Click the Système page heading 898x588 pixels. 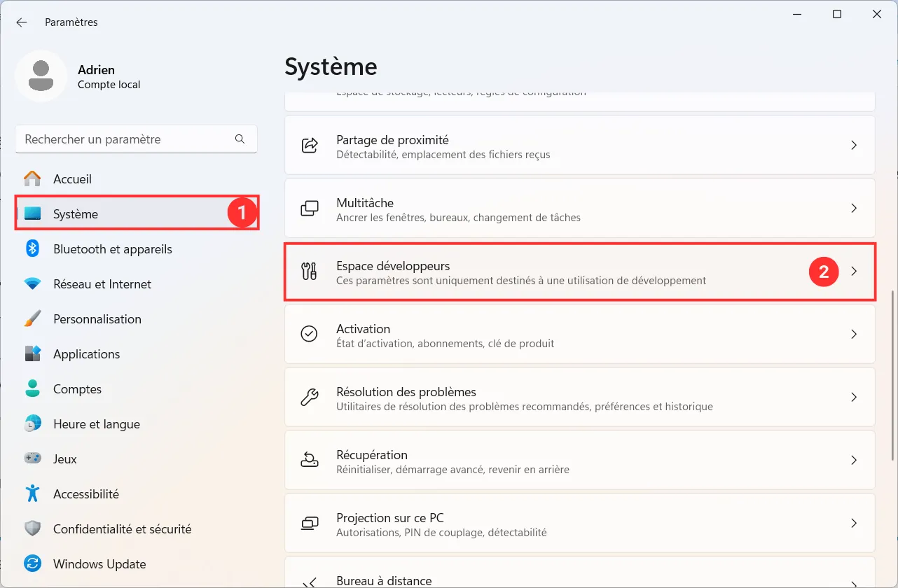[331, 67]
